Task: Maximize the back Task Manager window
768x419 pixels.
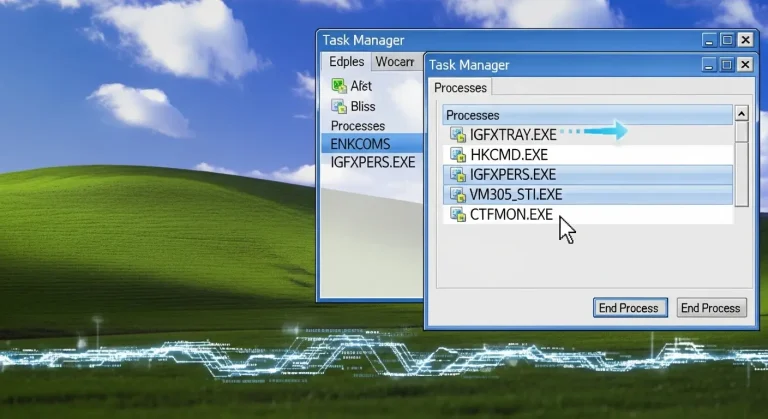Action: point(727,40)
